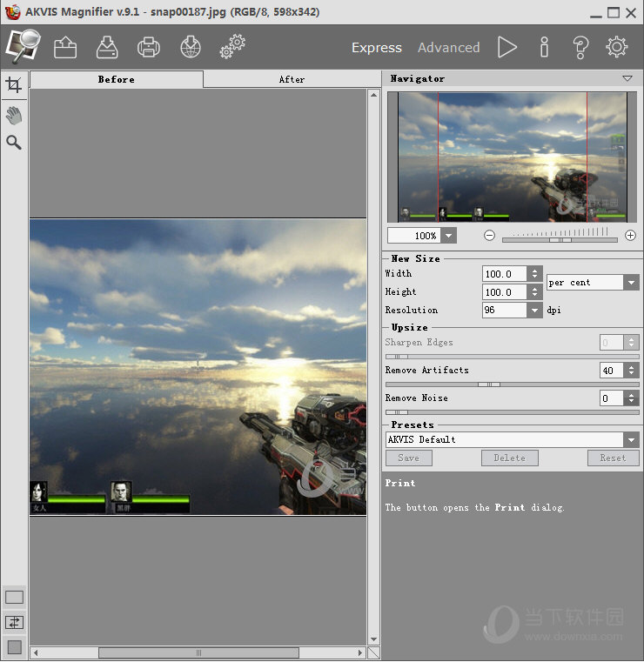Click the AKVIS Magnifier logo icon
The width and height of the screenshot is (644, 662).
point(23,46)
